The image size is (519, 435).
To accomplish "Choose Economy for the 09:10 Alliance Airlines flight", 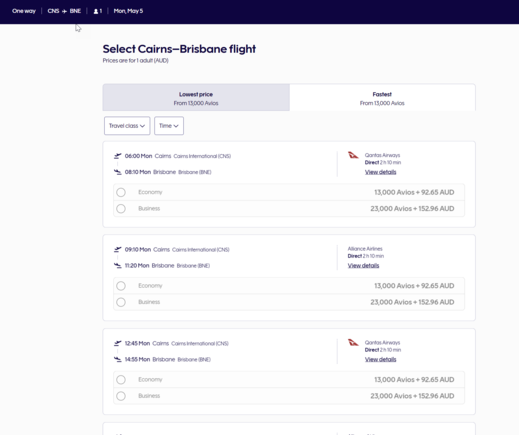I will (x=121, y=286).
